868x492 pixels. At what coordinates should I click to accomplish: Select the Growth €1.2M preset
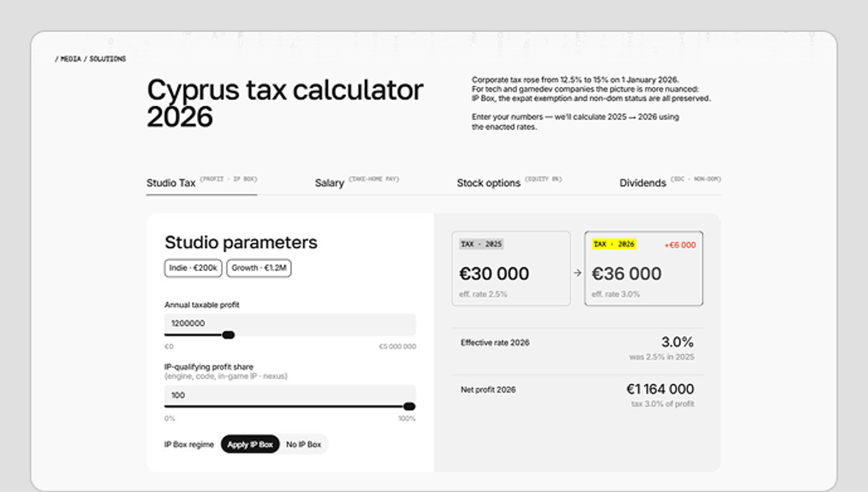click(259, 268)
